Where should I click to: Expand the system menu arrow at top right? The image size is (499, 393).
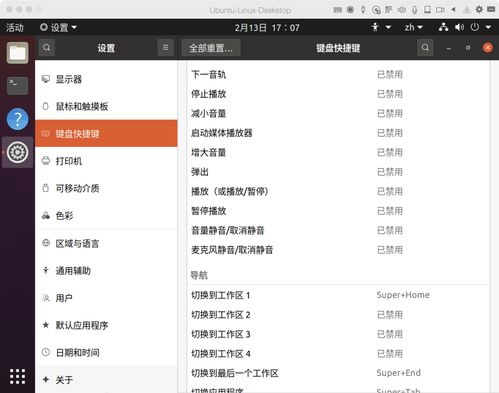tap(488, 27)
